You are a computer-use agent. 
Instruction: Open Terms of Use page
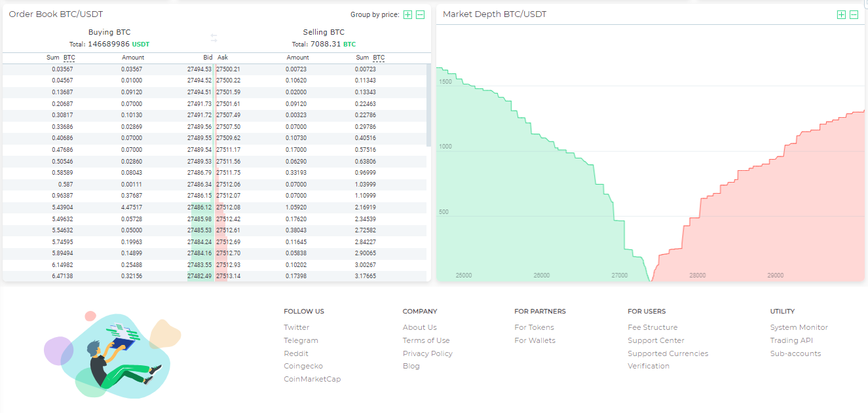pyautogui.click(x=426, y=340)
